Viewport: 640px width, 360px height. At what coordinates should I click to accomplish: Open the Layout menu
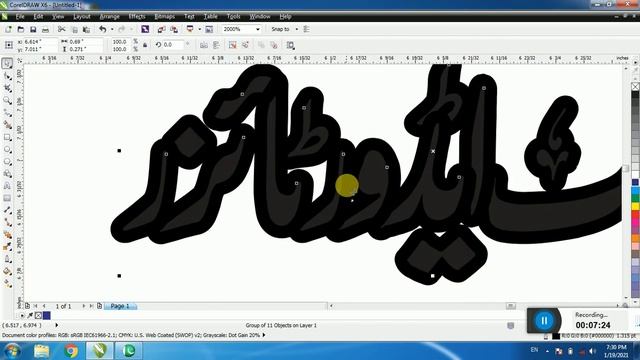tap(82, 16)
